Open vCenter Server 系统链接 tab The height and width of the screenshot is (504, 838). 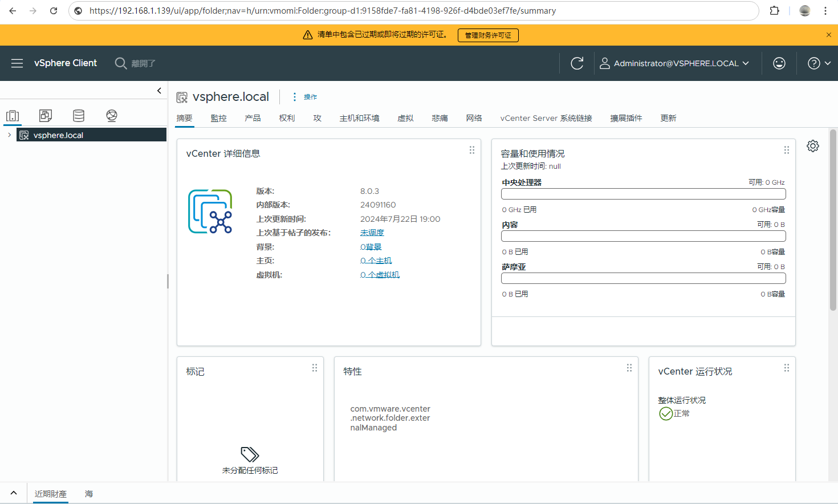[x=546, y=118]
